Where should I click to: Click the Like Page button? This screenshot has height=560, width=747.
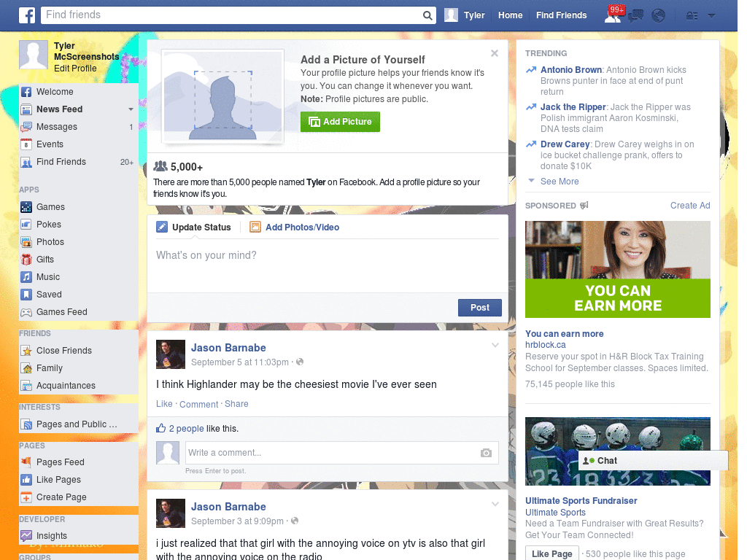[x=551, y=553]
